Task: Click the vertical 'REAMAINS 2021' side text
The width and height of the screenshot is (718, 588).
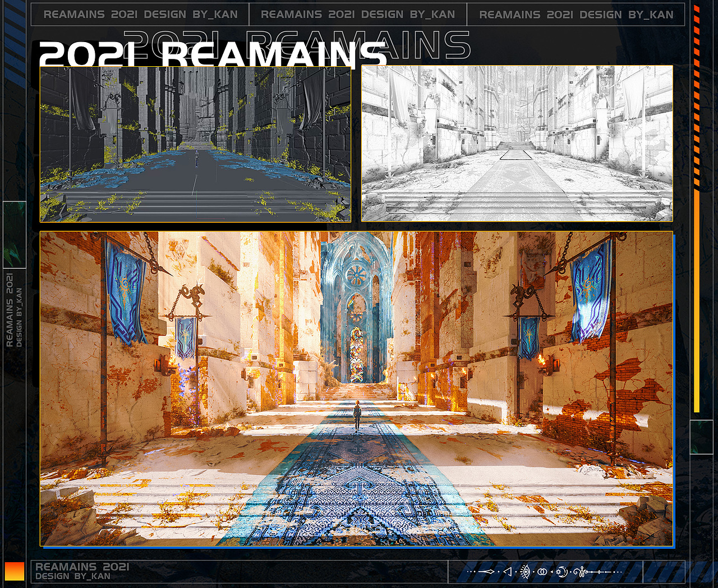Action: 9,310
